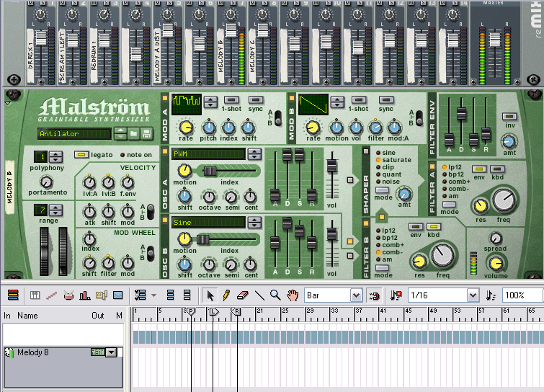Click the Osc A index slider
The image size is (544, 392).
(210, 171)
